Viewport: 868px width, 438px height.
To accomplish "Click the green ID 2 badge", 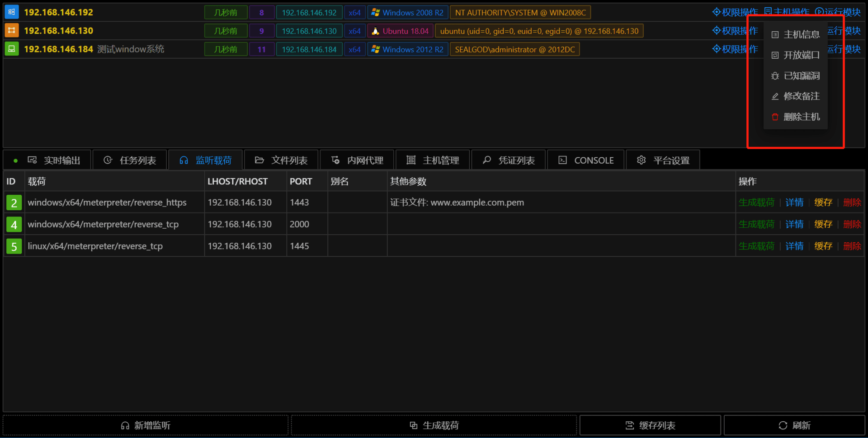I will pos(14,203).
